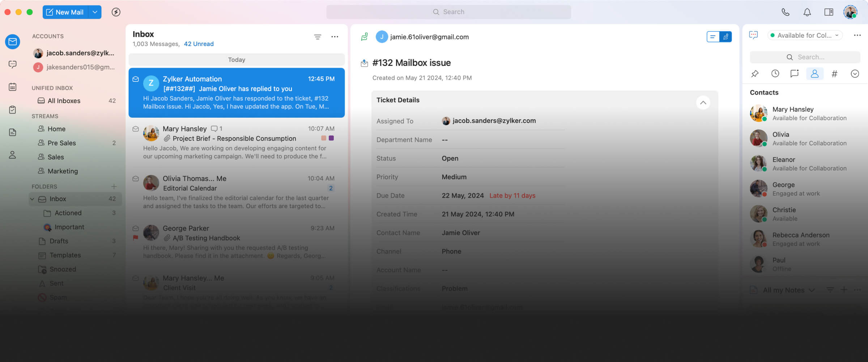View recent history with the clock icon
This screenshot has width=868, height=362.
click(x=775, y=73)
